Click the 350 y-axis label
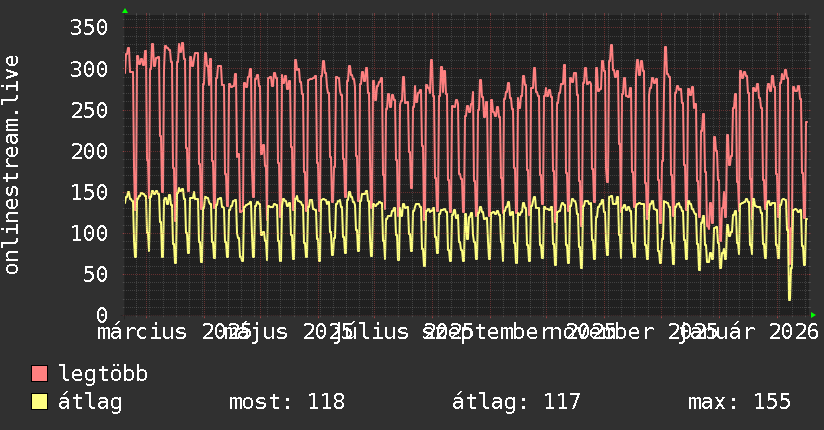Screen dimensions: 824x430 click(89, 28)
